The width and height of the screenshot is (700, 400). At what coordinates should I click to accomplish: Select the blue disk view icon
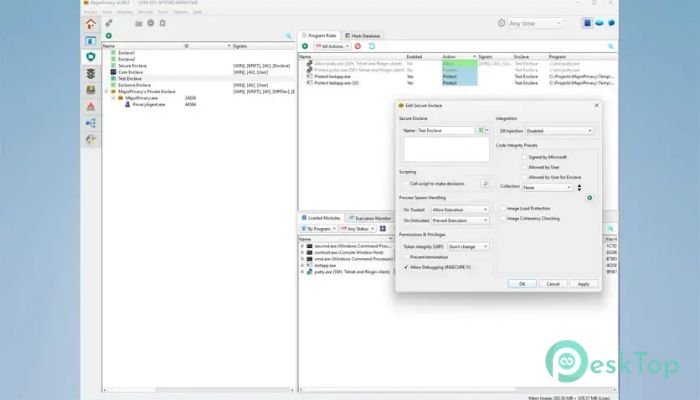[x=600, y=23]
